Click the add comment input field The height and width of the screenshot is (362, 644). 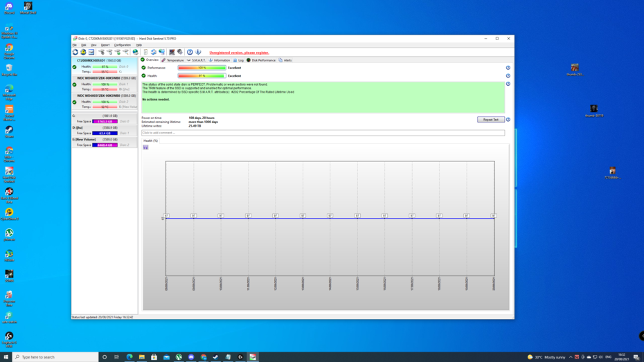(x=323, y=133)
